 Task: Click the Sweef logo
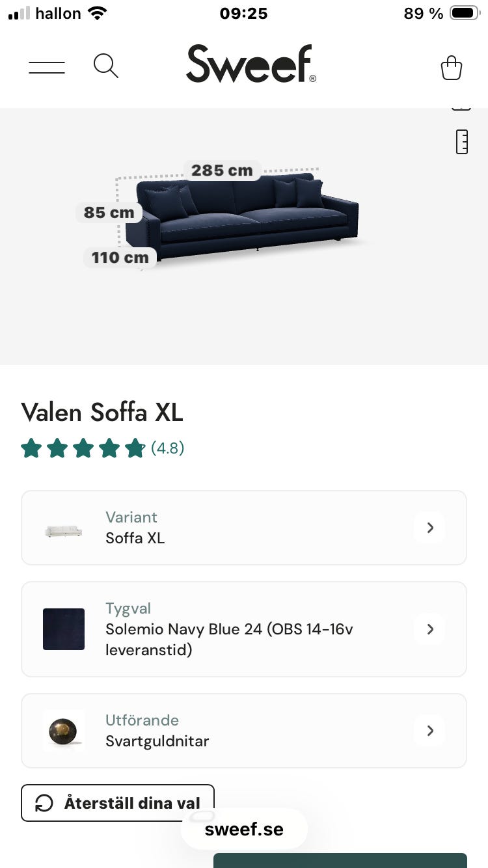coord(251,64)
